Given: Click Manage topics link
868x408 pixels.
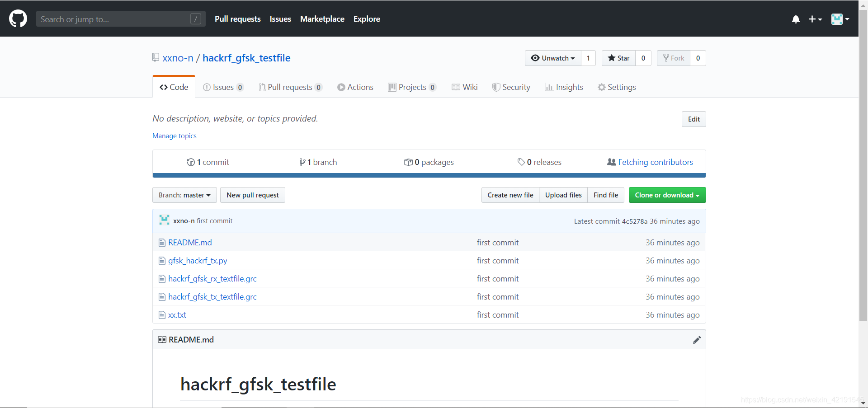Looking at the screenshot, I should 175,136.
